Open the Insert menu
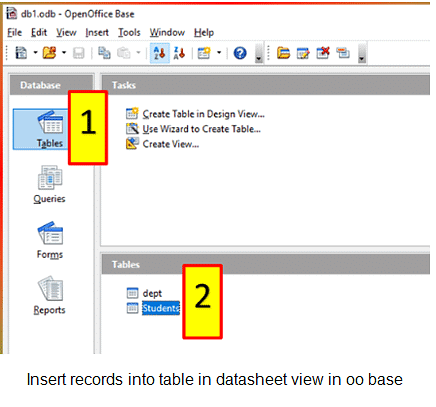This screenshot has width=436, height=407. pyautogui.click(x=97, y=32)
